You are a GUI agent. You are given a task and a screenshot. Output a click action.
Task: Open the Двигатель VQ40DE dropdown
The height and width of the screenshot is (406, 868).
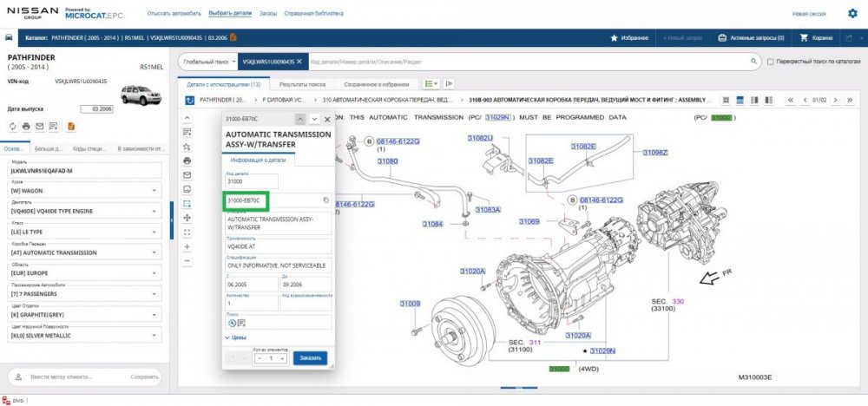coord(154,211)
